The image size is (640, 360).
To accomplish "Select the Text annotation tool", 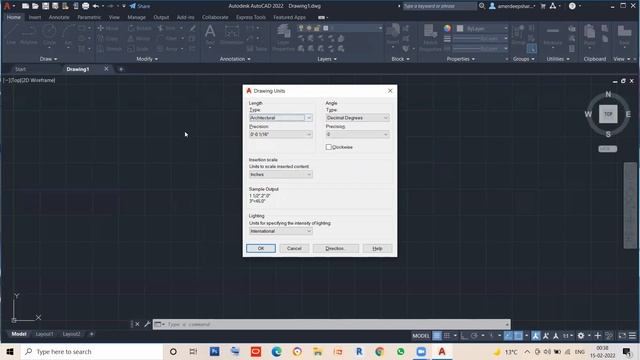I will 210,34.
